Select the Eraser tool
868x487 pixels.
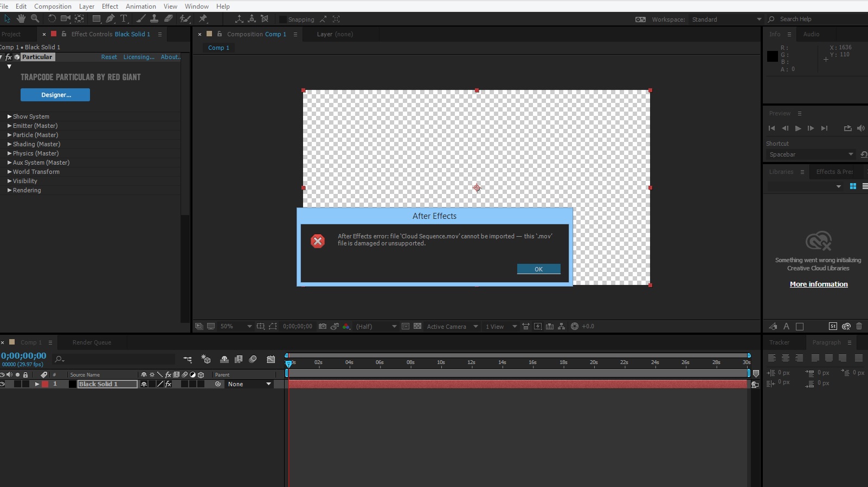pos(169,19)
